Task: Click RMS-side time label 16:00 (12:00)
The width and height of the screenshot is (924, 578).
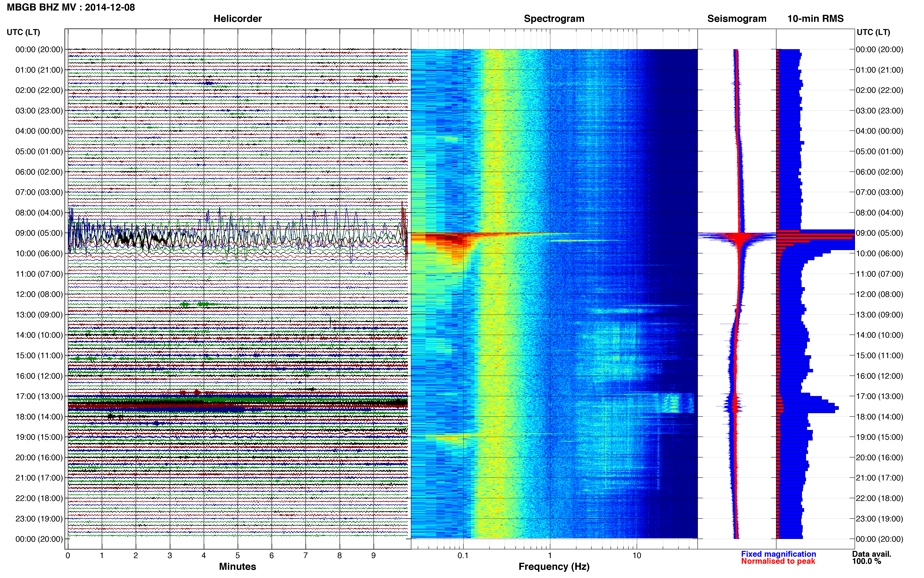Action: coord(879,376)
